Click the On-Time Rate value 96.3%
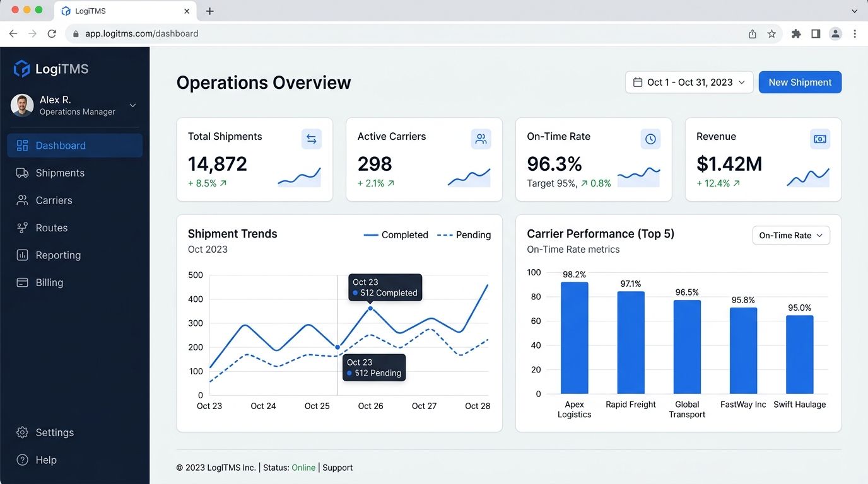The width and height of the screenshot is (868, 484). [554, 164]
